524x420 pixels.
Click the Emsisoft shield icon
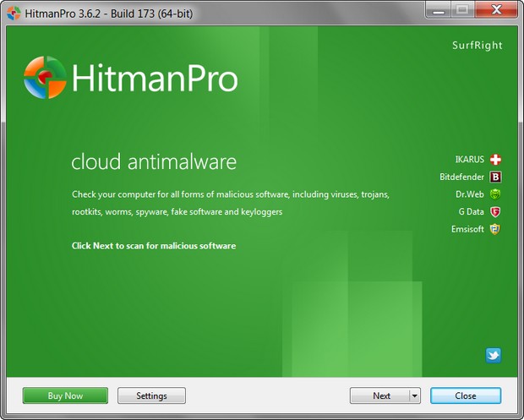[x=495, y=229]
